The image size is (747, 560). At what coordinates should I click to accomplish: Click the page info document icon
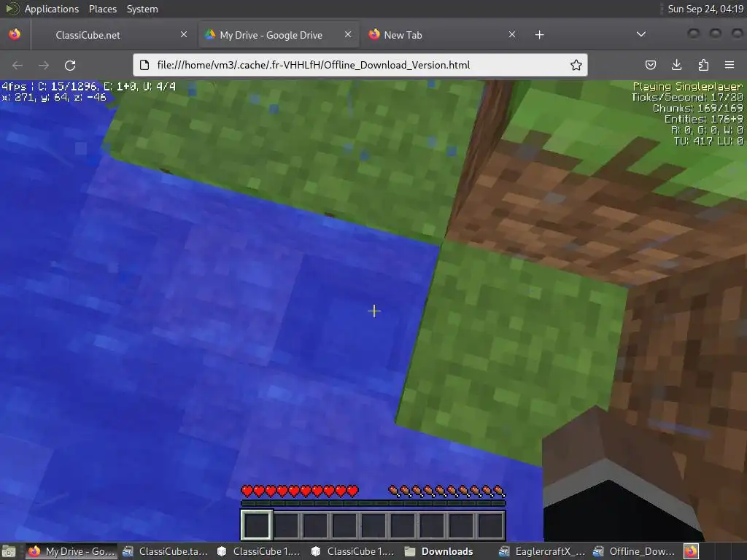[145, 65]
